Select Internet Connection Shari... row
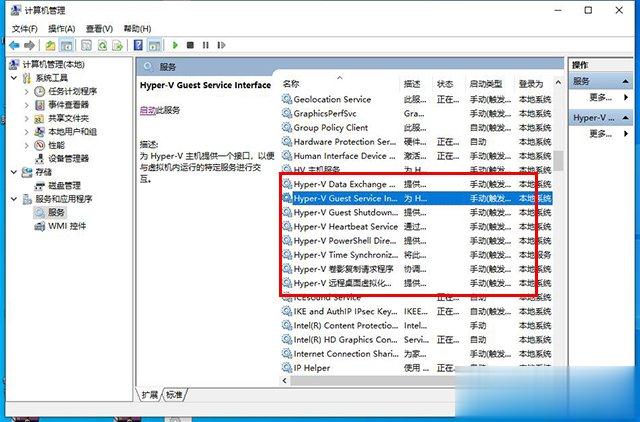The image size is (640, 422). tap(416, 354)
